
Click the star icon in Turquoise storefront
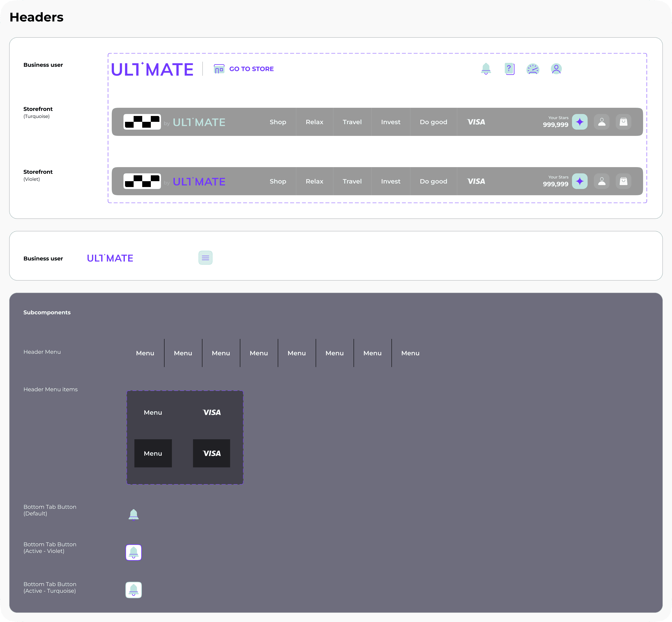tap(579, 122)
